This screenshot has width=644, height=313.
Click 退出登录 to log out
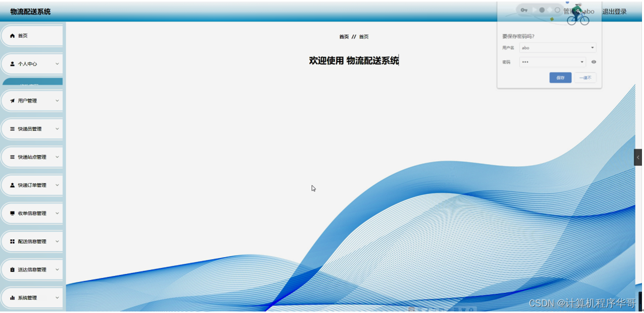pos(614,12)
